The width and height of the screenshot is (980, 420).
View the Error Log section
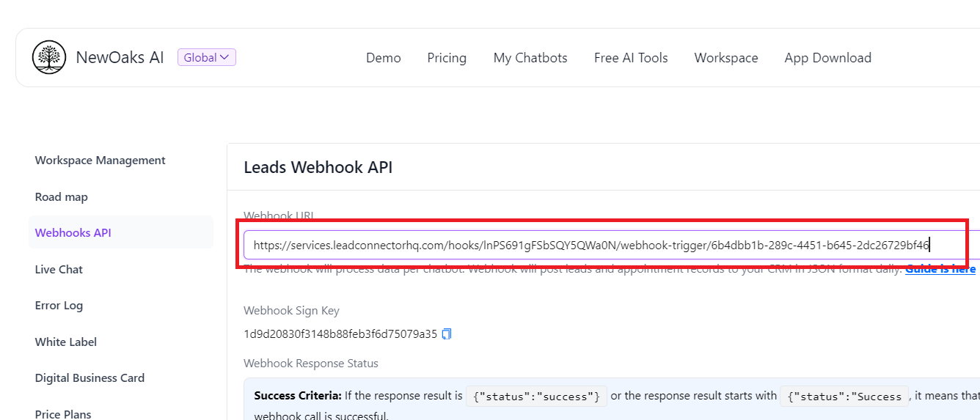tap(59, 306)
